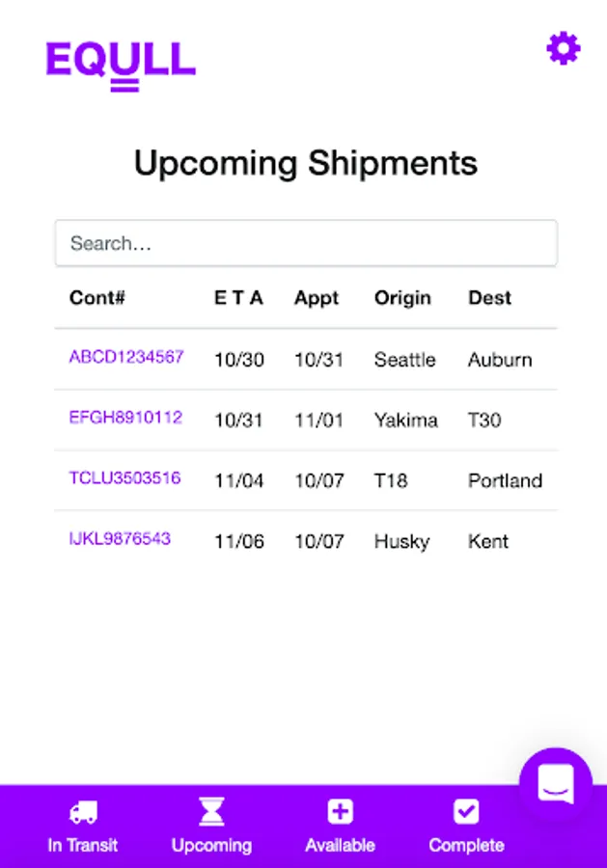View shipment TCLU3503516

point(124,478)
